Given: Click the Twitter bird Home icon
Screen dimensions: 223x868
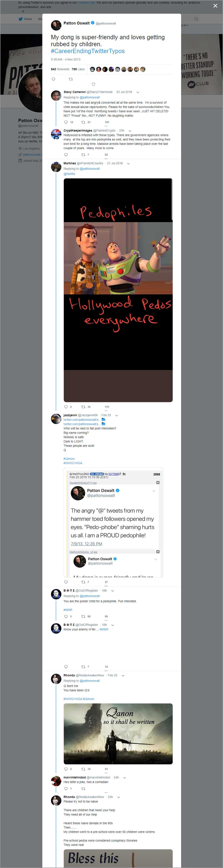Looking at the screenshot, I should (x=21, y=19).
